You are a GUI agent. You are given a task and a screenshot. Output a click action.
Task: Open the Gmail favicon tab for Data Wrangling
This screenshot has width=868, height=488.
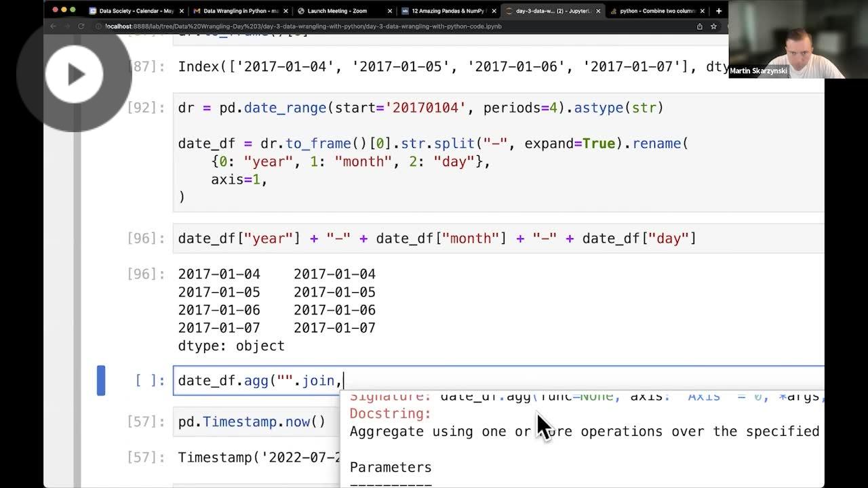[x=198, y=11]
